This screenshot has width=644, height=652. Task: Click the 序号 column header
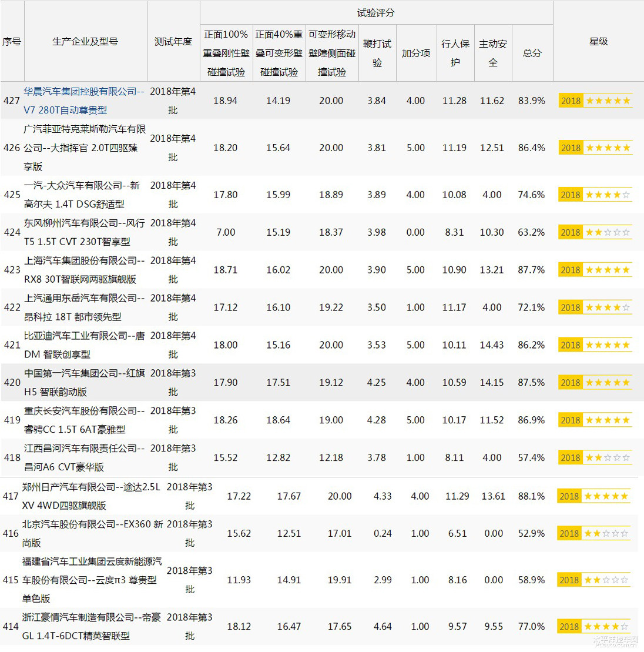click(12, 42)
